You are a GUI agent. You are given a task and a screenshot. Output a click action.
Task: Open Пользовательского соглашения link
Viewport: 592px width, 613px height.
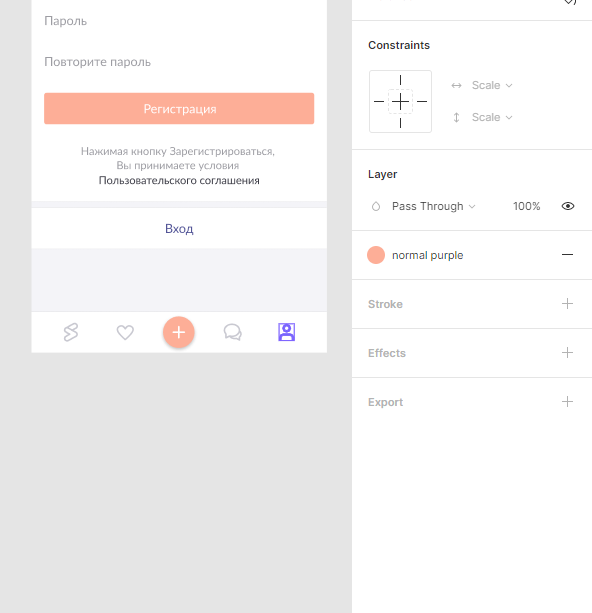[x=179, y=181]
